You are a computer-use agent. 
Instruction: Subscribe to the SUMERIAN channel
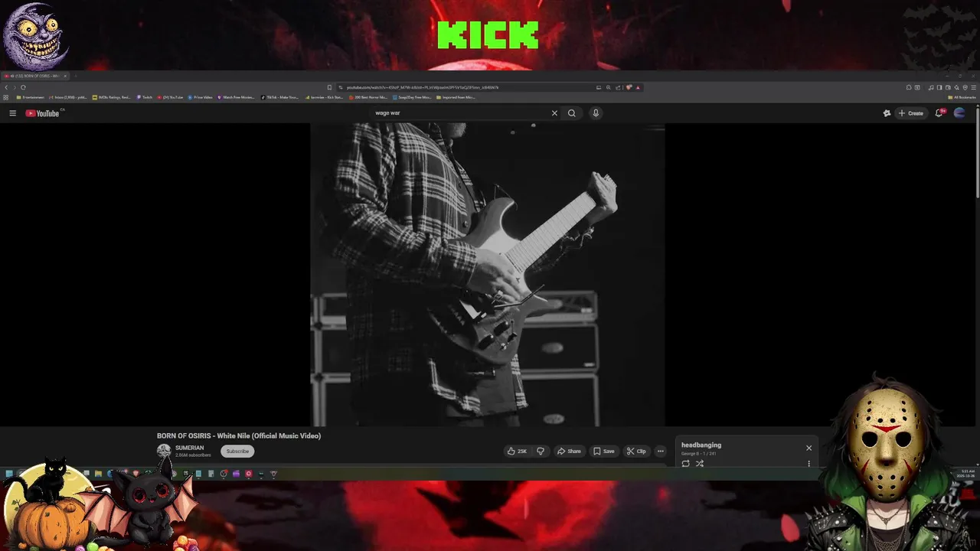pos(237,452)
